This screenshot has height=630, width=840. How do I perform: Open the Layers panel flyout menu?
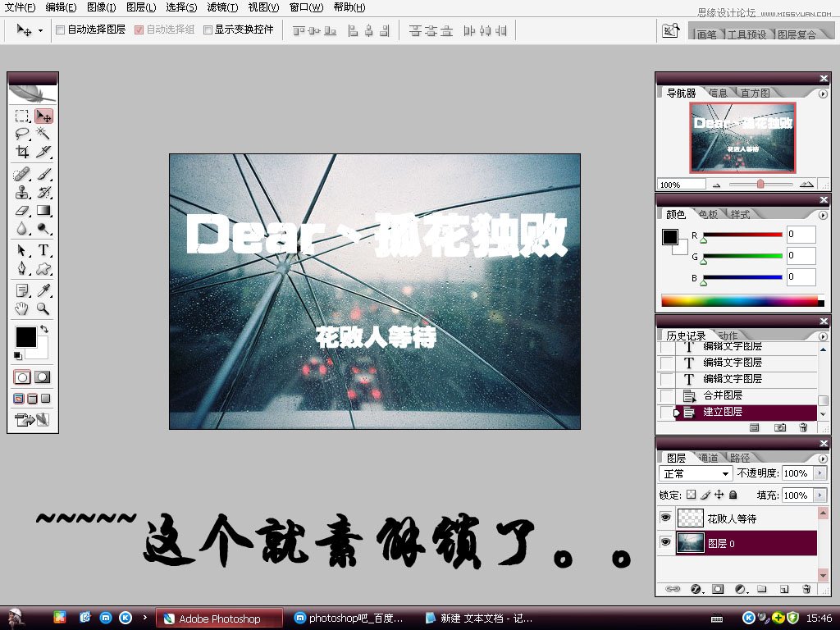(822, 458)
